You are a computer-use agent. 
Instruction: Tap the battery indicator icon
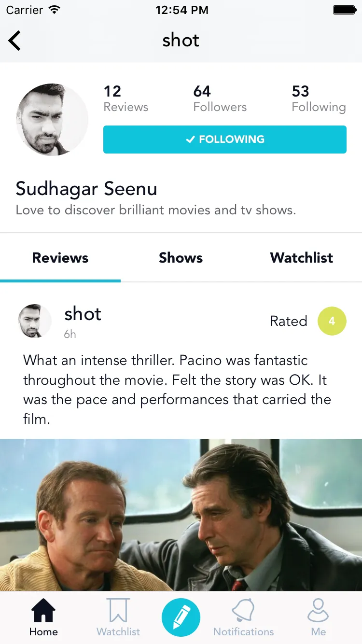(345, 10)
